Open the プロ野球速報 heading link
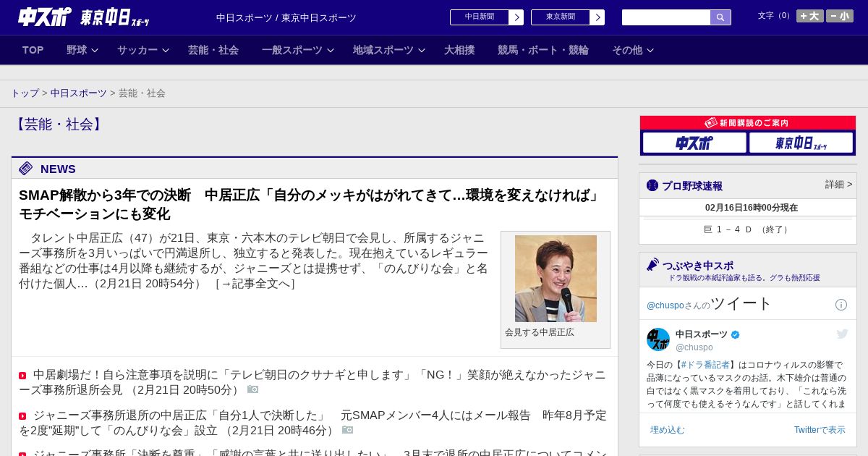Viewport: 868px width, 456px height. tap(692, 186)
